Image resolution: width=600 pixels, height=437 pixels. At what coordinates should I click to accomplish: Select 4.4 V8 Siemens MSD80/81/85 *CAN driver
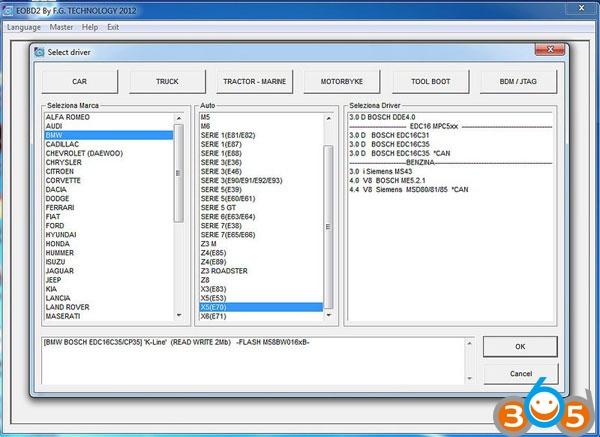(409, 190)
